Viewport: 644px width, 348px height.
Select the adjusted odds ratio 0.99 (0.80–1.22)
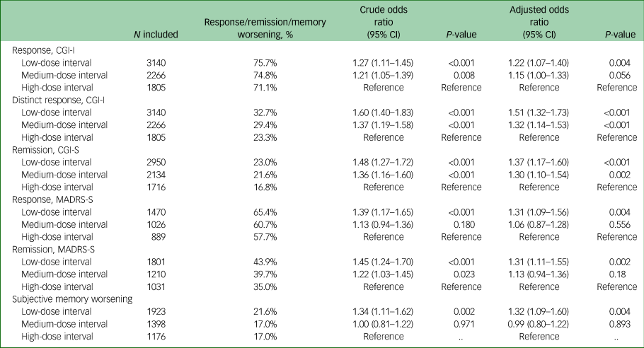tap(539, 323)
